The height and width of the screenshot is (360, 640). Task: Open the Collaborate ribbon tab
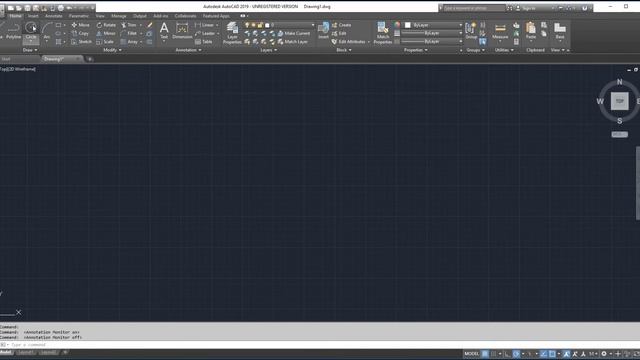pyautogui.click(x=185, y=16)
